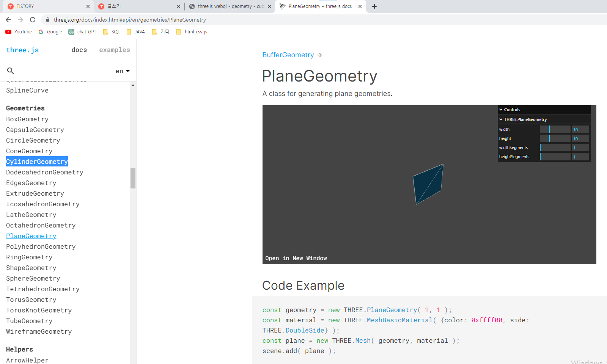Open TorusKnotGeometry in the sidebar
The image size is (607, 364).
pyautogui.click(x=39, y=310)
